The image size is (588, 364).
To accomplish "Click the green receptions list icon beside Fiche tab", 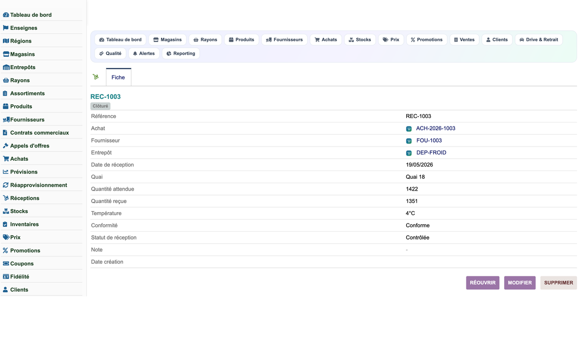I will click(x=96, y=77).
